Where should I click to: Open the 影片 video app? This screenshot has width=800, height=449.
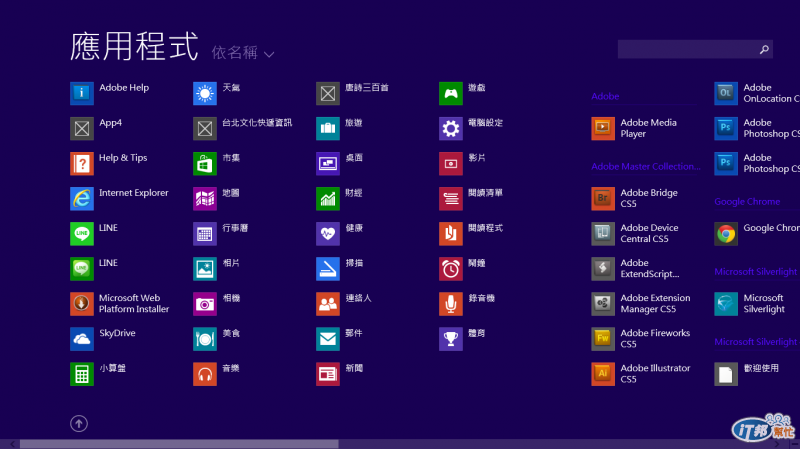coord(462,163)
